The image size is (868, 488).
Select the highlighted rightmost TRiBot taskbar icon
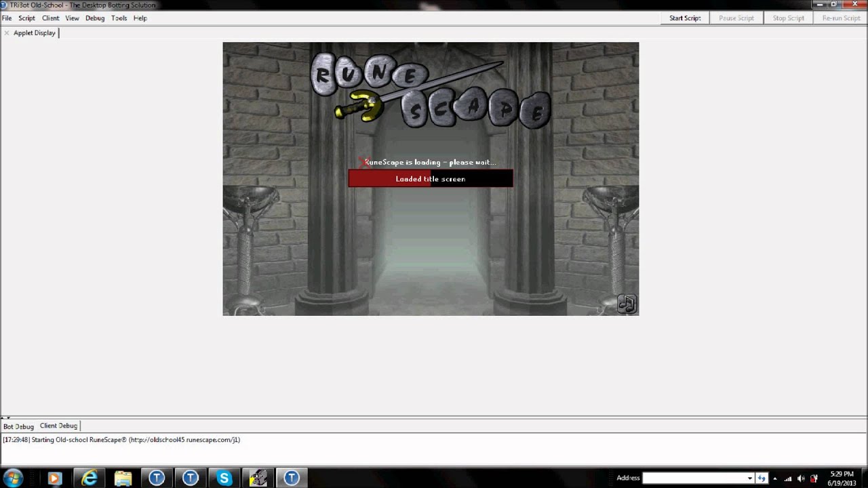292,478
